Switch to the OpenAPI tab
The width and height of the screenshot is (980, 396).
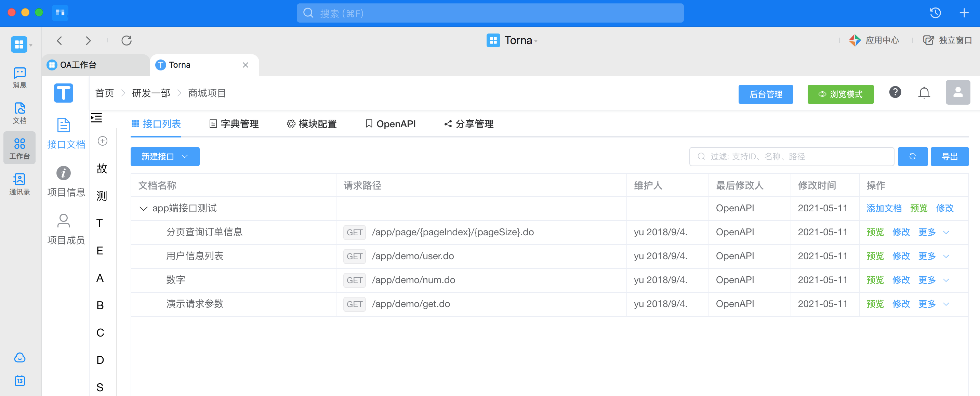pyautogui.click(x=390, y=124)
